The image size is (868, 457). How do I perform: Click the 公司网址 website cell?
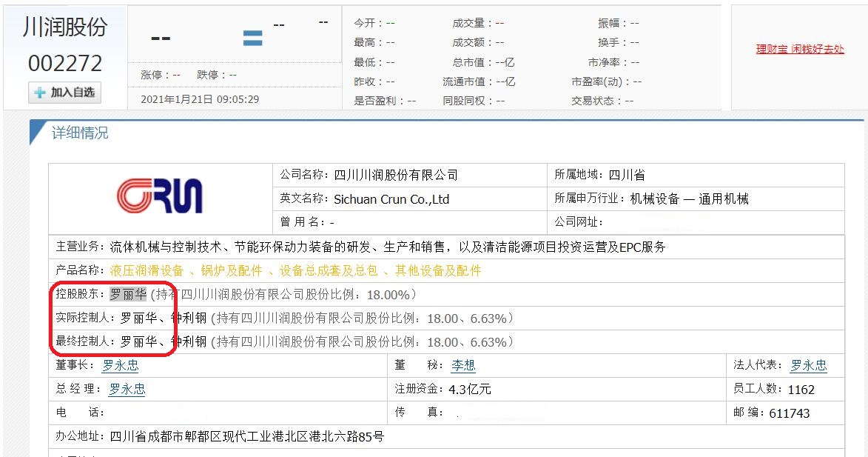[x=696, y=223]
